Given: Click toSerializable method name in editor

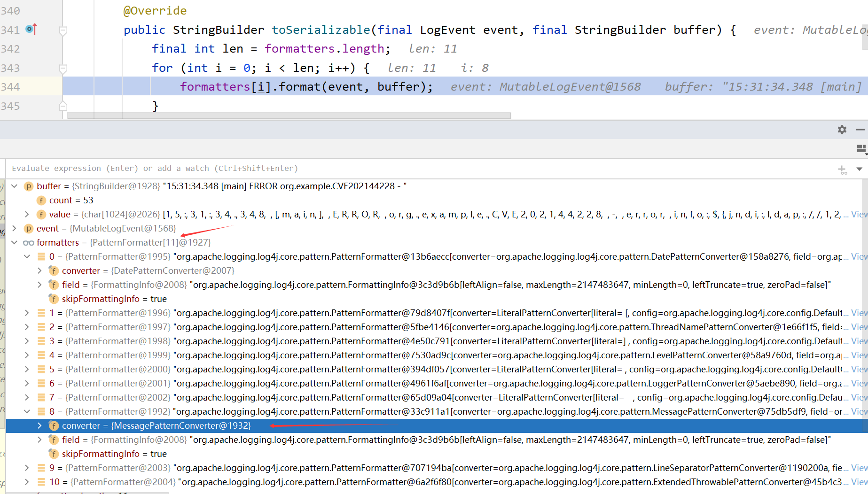Looking at the screenshot, I should click(321, 30).
